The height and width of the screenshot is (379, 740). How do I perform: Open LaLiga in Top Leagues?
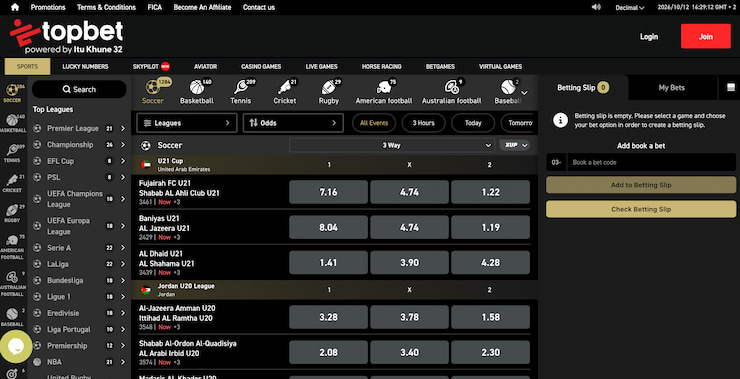coord(78,264)
